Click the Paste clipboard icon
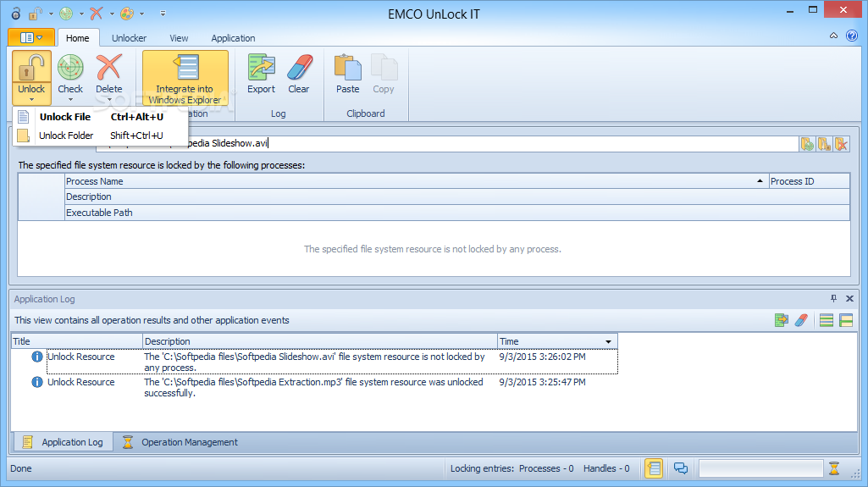Image resolution: width=868 pixels, height=487 pixels. pos(348,68)
